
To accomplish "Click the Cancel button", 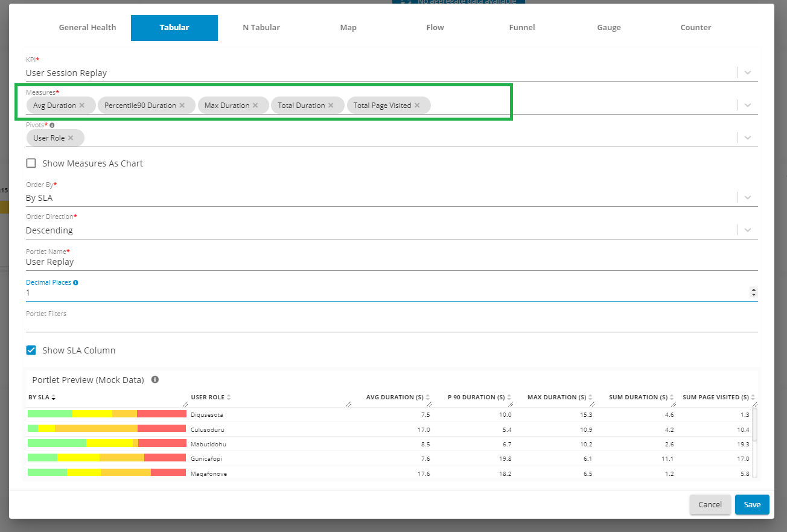I will pyautogui.click(x=710, y=505).
